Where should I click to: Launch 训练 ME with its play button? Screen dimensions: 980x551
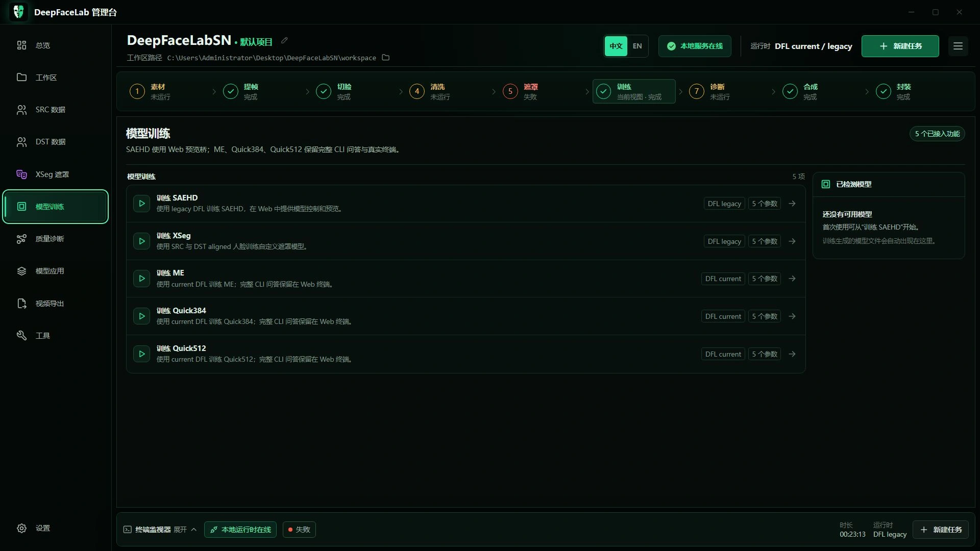141,279
